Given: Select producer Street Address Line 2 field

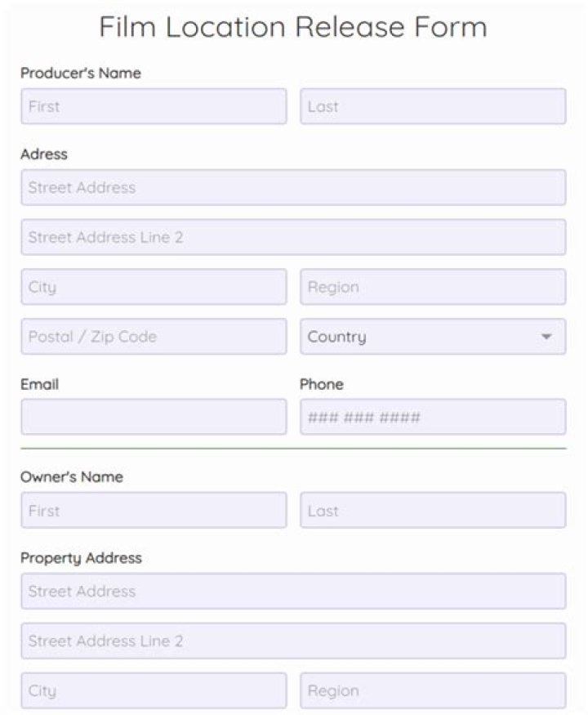Looking at the screenshot, I should [x=293, y=237].
